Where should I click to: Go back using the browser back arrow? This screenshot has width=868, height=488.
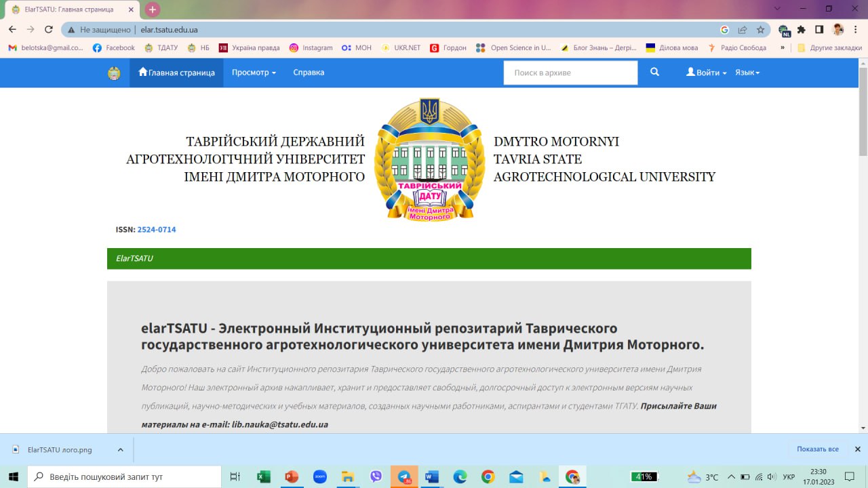tap(12, 30)
